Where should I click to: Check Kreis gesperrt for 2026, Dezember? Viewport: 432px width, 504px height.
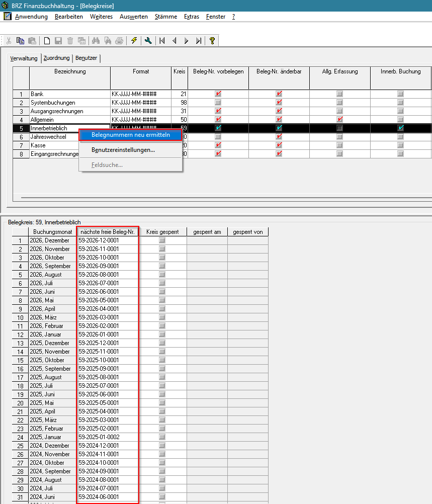point(162,240)
